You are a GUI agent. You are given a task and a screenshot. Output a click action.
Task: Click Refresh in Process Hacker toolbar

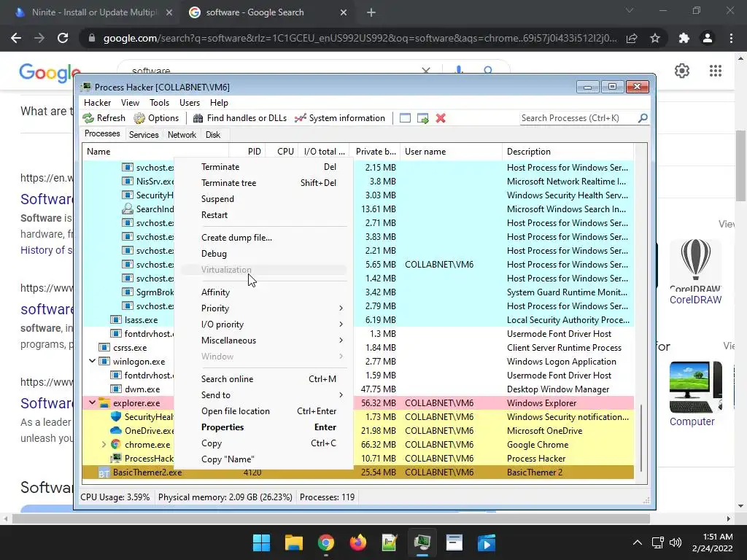tap(104, 118)
